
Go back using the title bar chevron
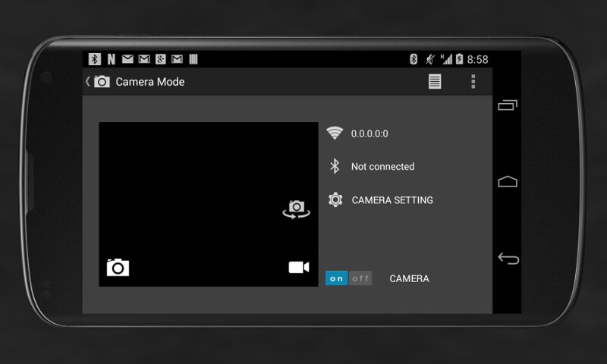[87, 82]
